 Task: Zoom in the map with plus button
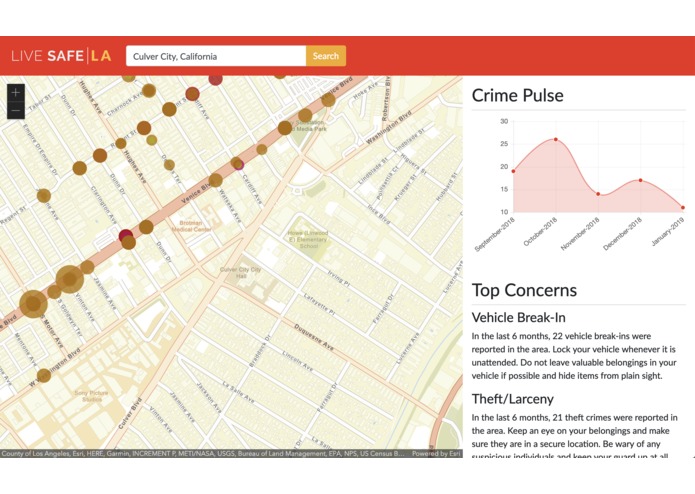click(16, 93)
